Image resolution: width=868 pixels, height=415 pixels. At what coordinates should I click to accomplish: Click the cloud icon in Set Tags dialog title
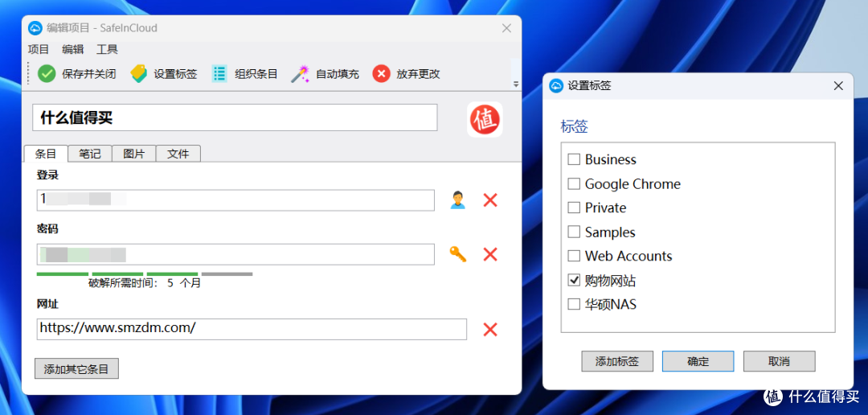pos(556,86)
